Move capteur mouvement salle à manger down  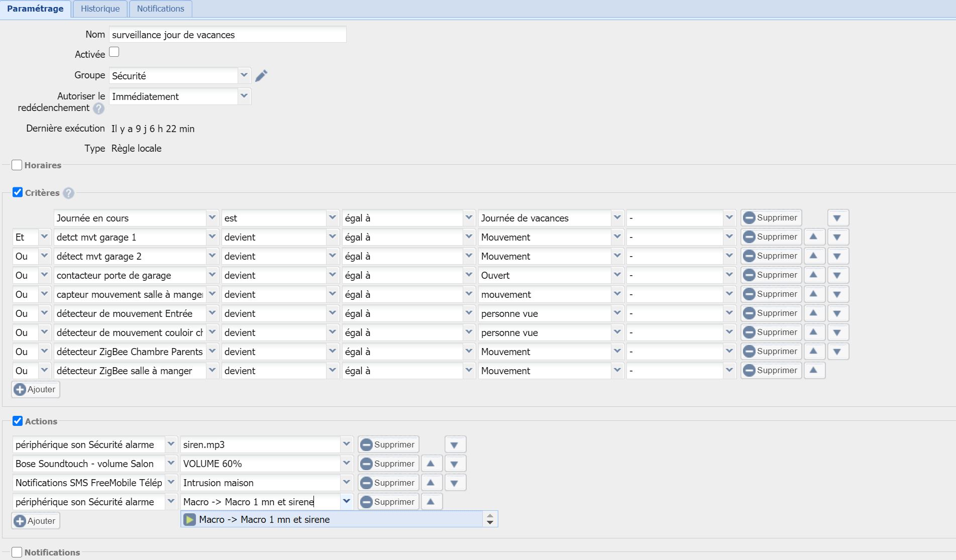click(837, 294)
